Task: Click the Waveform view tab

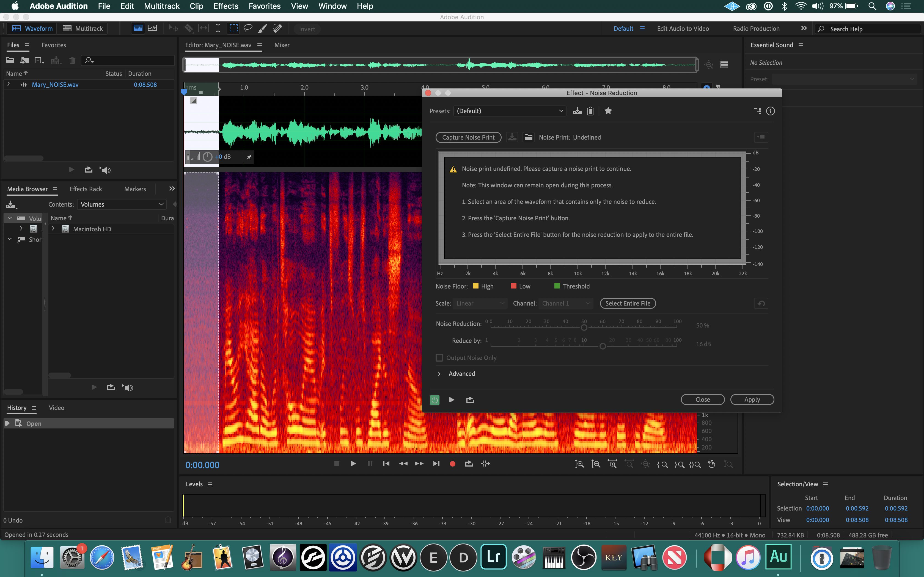Action: [31, 28]
